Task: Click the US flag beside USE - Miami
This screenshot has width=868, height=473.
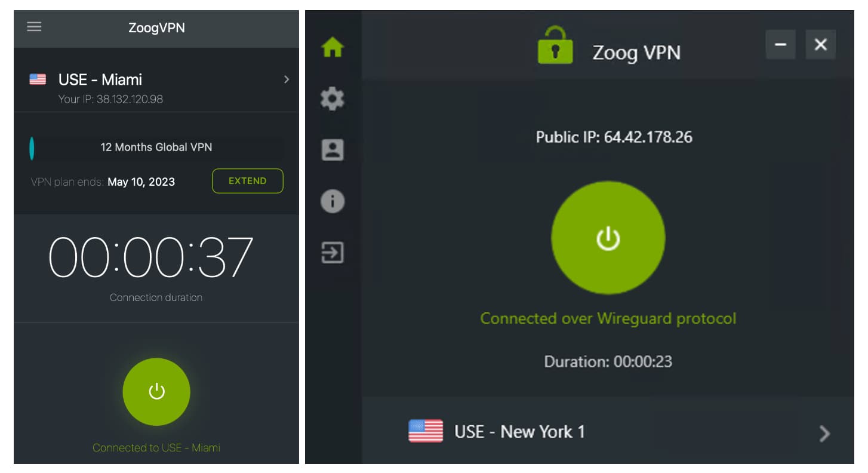Action: tap(38, 79)
